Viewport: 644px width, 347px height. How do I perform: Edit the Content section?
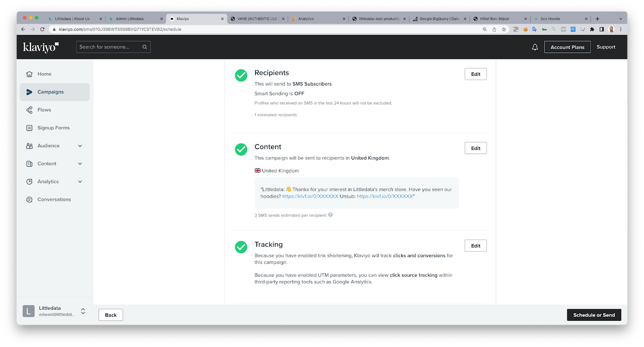click(476, 148)
